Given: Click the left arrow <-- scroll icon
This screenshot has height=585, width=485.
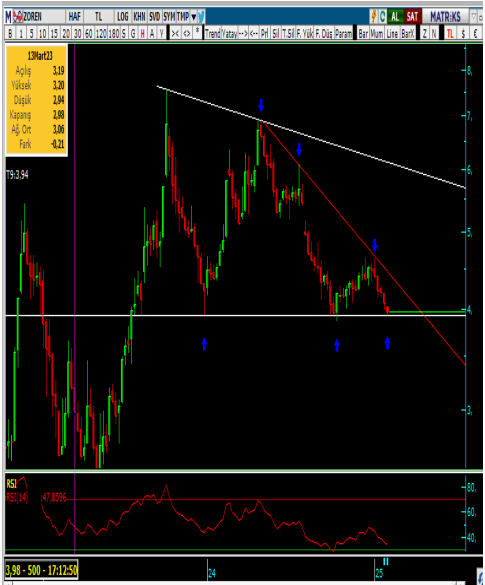Looking at the screenshot, I should click(254, 34).
